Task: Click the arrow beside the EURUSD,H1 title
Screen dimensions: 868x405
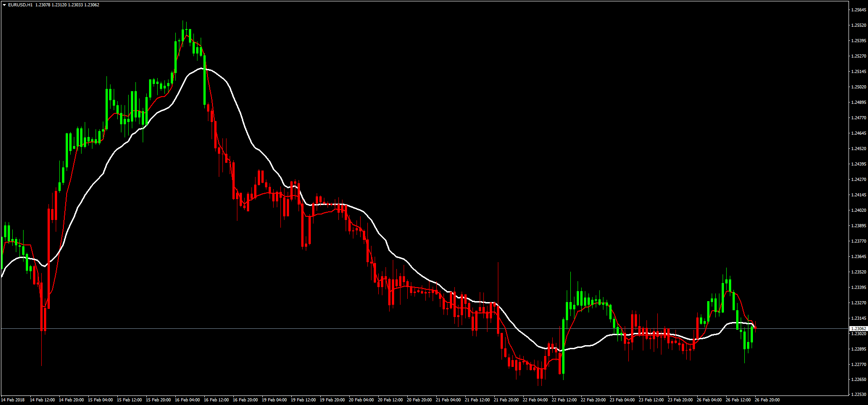Action: (x=4, y=5)
